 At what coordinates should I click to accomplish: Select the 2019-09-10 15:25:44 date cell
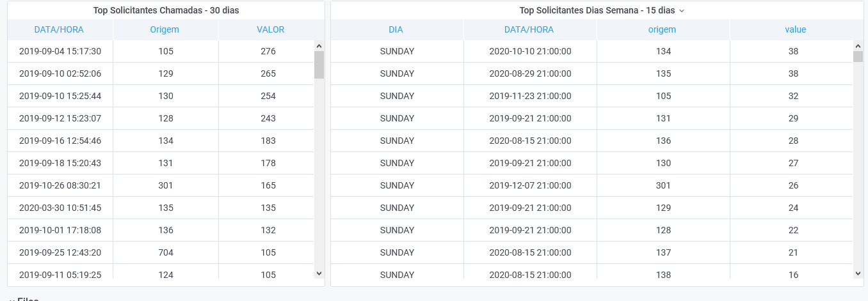[x=60, y=96]
